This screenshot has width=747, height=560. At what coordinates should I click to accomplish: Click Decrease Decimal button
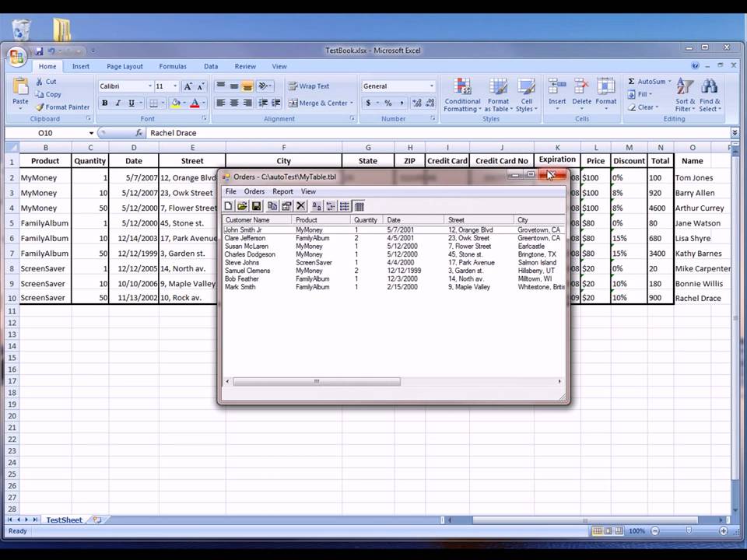pos(430,103)
